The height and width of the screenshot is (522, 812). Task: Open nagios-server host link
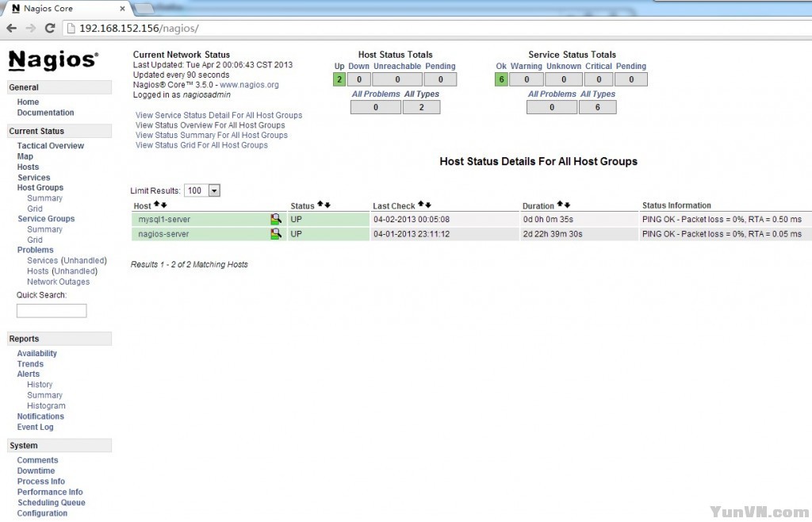[163, 234]
